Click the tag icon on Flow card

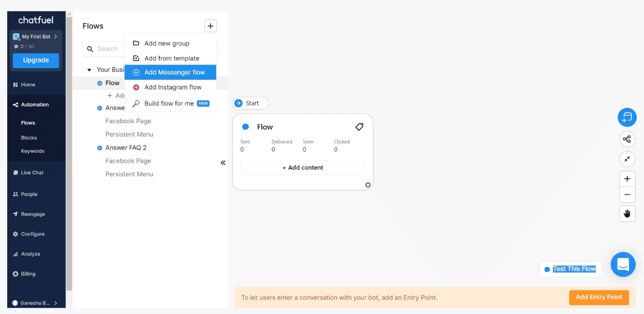(359, 127)
